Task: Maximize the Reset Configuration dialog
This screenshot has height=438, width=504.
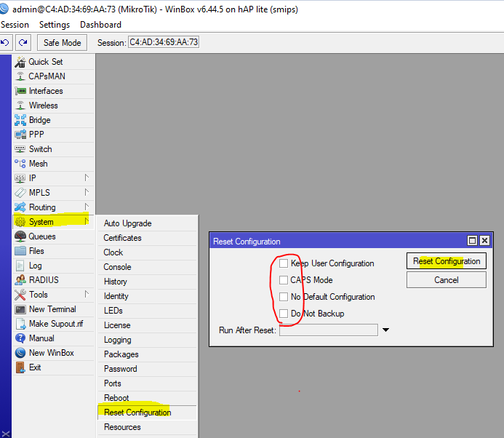Action: 472,241
